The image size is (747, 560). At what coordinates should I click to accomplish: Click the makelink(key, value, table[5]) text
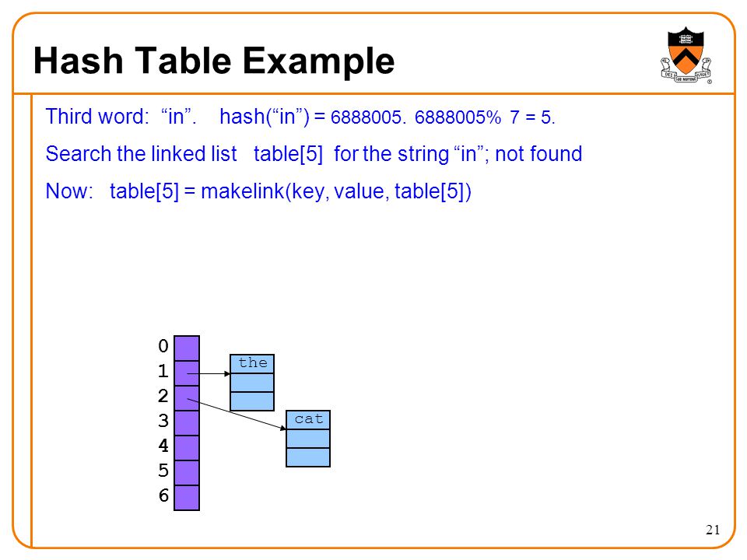[x=336, y=191]
